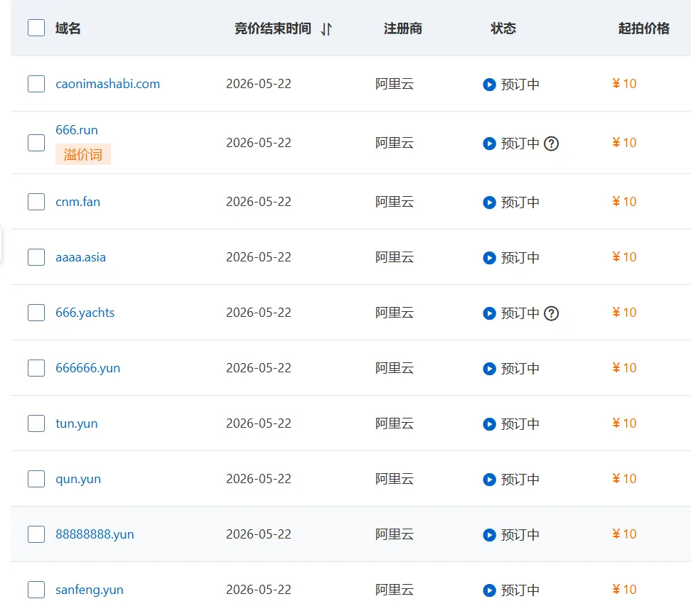The height and width of the screenshot is (616, 691).
Task: Check the box for 666.yachts
Action: 36,313
